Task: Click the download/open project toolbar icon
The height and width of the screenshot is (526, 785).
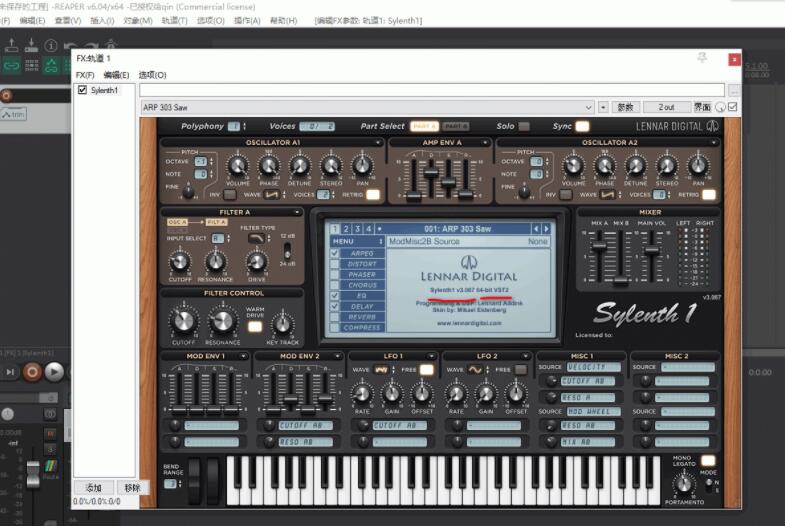Action: (x=31, y=46)
